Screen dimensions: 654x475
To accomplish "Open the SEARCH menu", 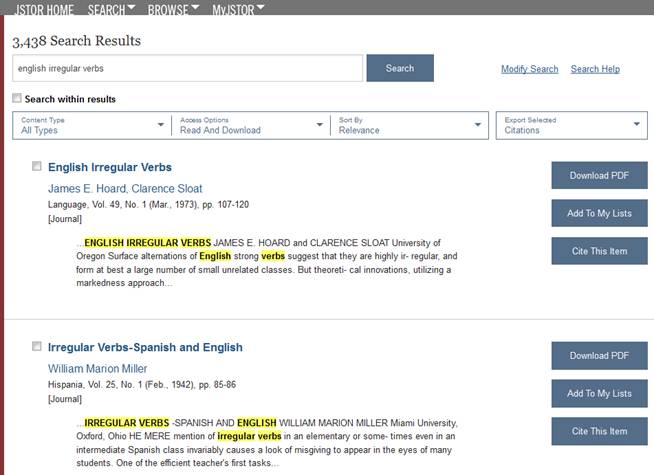I will click(x=111, y=9).
